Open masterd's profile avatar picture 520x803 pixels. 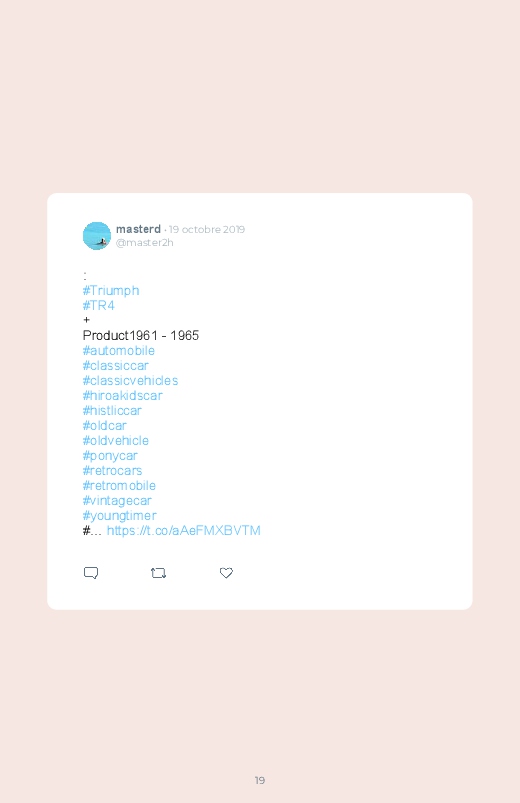point(97,236)
